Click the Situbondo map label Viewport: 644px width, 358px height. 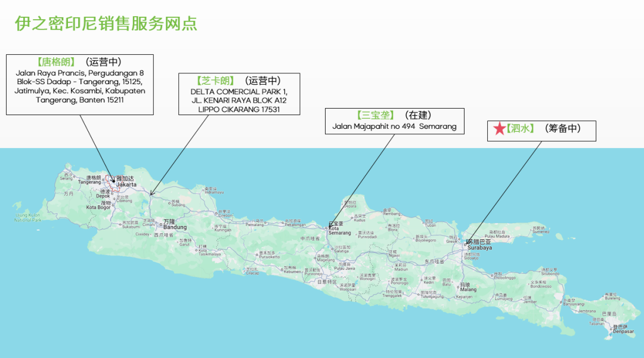[x=550, y=273]
